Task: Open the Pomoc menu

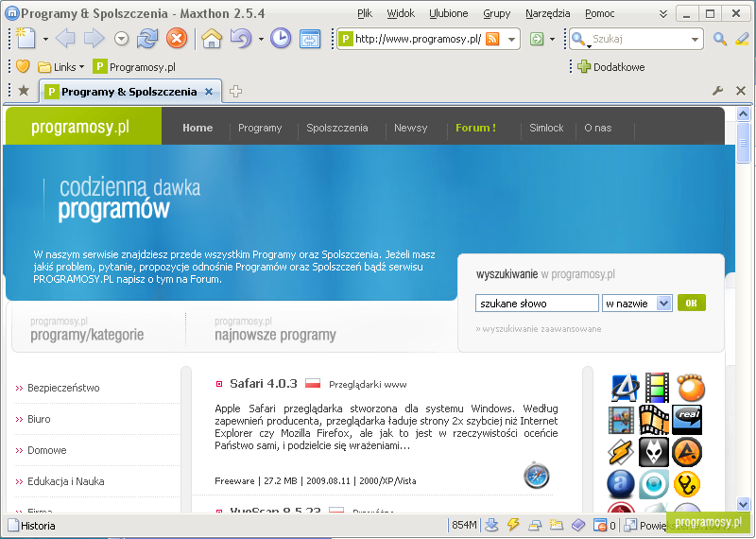Action: (600, 13)
